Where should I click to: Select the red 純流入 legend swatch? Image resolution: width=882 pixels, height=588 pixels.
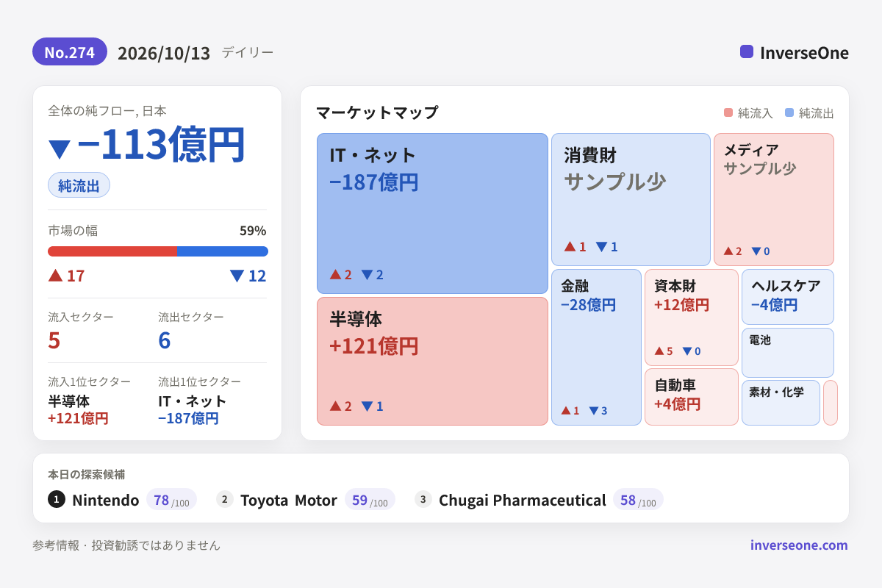[728, 112]
